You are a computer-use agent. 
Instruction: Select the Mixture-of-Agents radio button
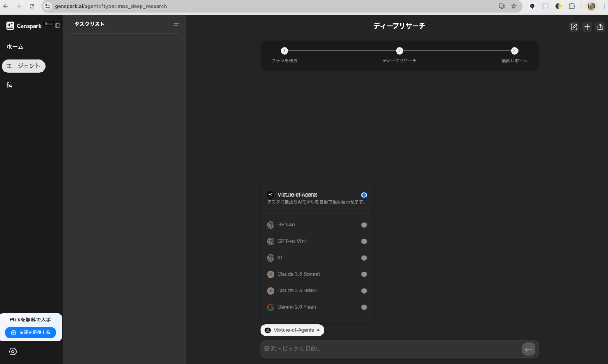(364, 195)
